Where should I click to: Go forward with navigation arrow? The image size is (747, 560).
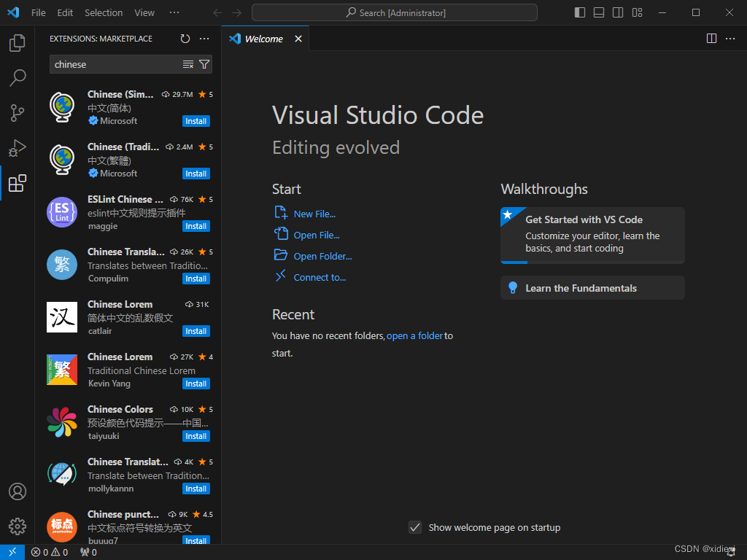point(237,13)
